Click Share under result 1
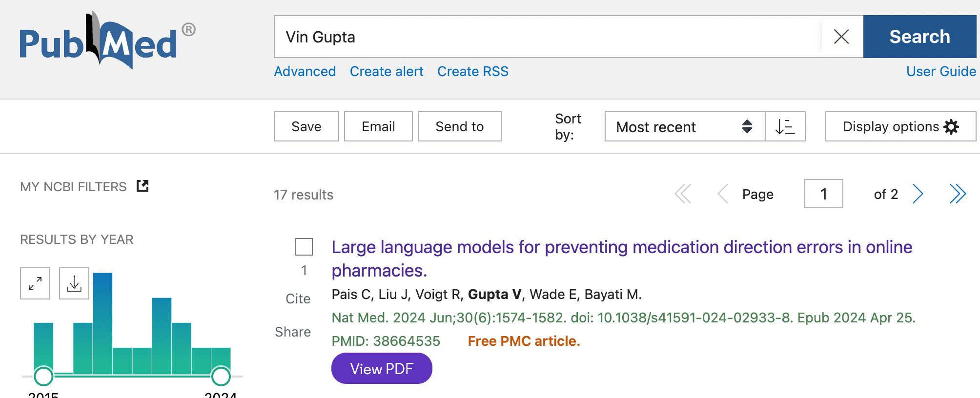 pos(293,332)
